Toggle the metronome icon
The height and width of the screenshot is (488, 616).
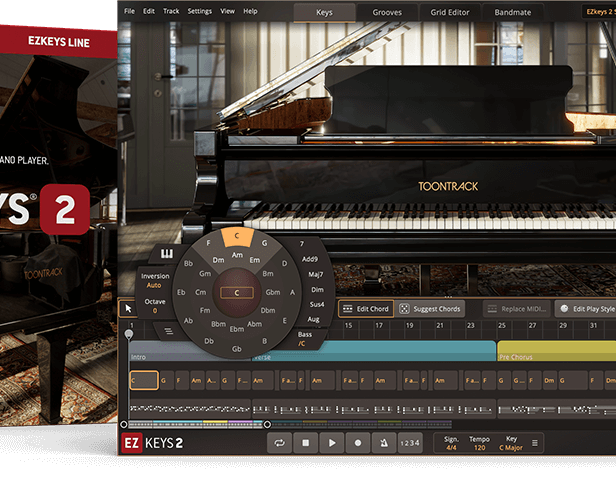point(384,443)
